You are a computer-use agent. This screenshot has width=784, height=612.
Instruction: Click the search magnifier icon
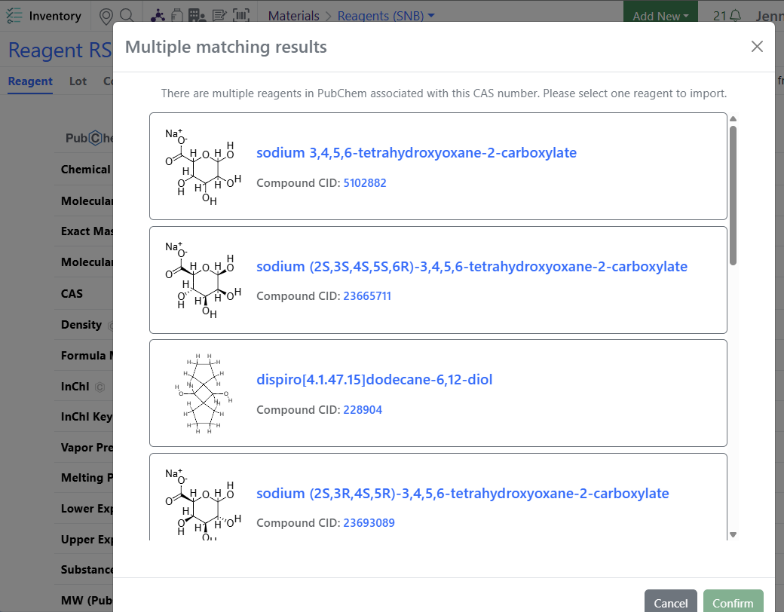pos(126,16)
